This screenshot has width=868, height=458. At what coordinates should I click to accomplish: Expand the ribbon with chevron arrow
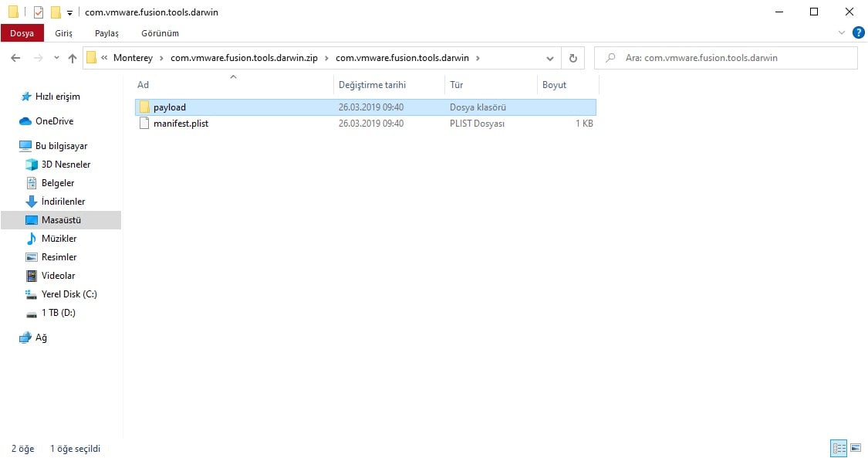(x=842, y=32)
